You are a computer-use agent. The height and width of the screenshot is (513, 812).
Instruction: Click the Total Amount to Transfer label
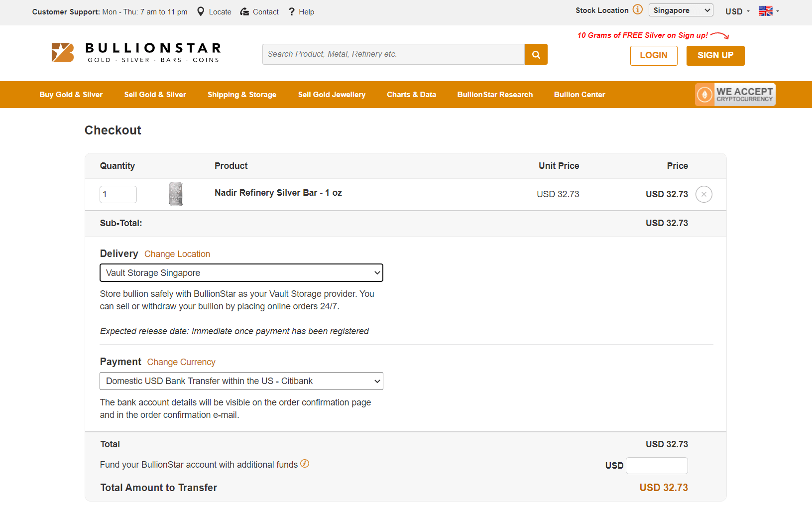(x=159, y=488)
